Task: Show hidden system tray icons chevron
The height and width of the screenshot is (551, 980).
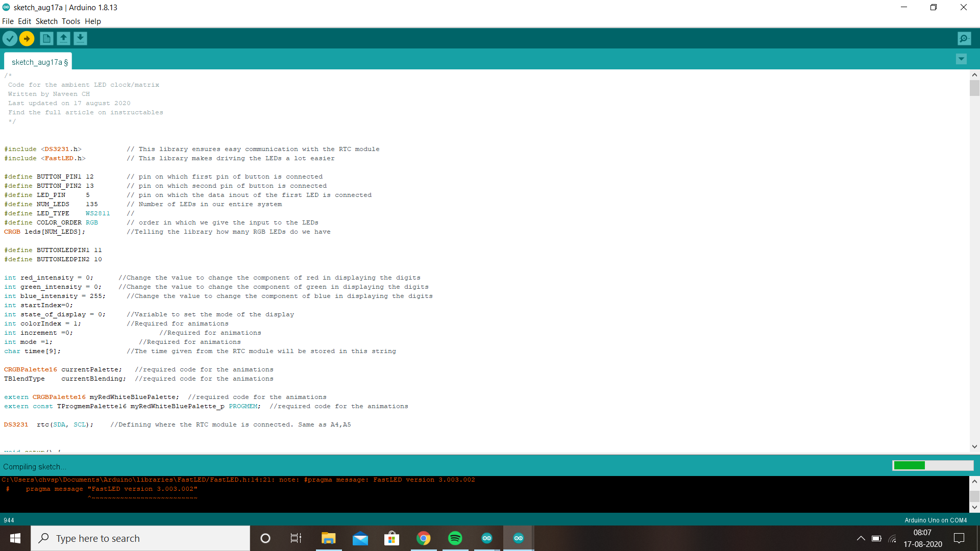Action: [861, 538]
